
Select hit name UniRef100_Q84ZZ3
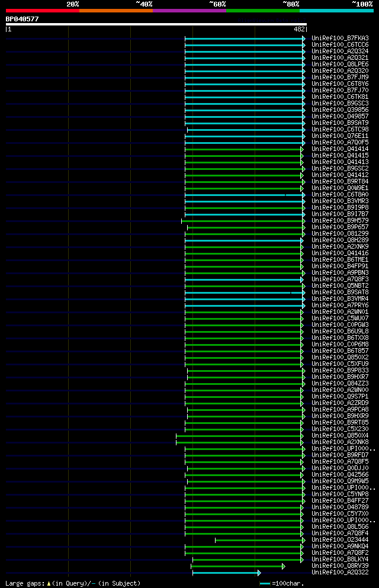point(340,383)
